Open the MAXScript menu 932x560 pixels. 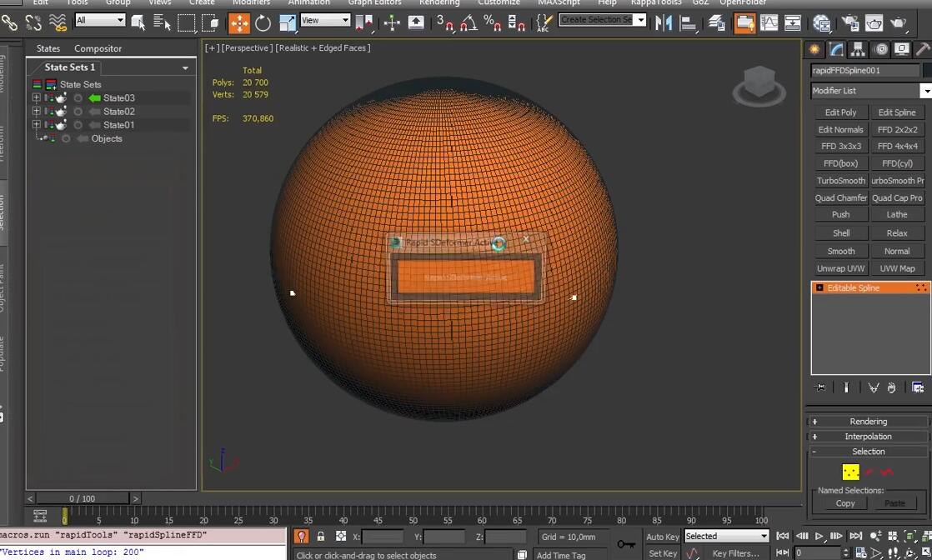pyautogui.click(x=559, y=2)
